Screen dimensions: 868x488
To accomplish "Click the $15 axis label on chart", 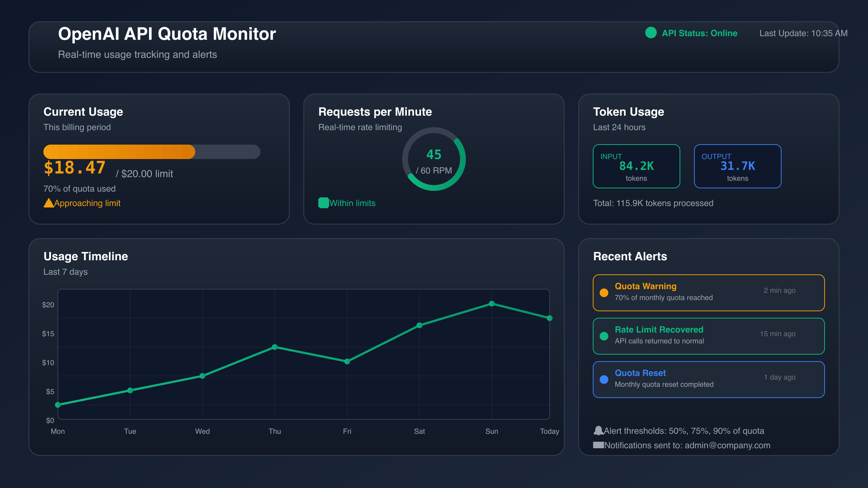I will pyautogui.click(x=48, y=334).
